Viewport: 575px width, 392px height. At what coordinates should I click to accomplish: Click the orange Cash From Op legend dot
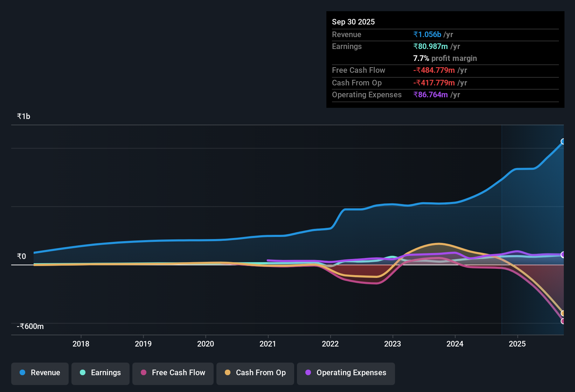coord(228,373)
